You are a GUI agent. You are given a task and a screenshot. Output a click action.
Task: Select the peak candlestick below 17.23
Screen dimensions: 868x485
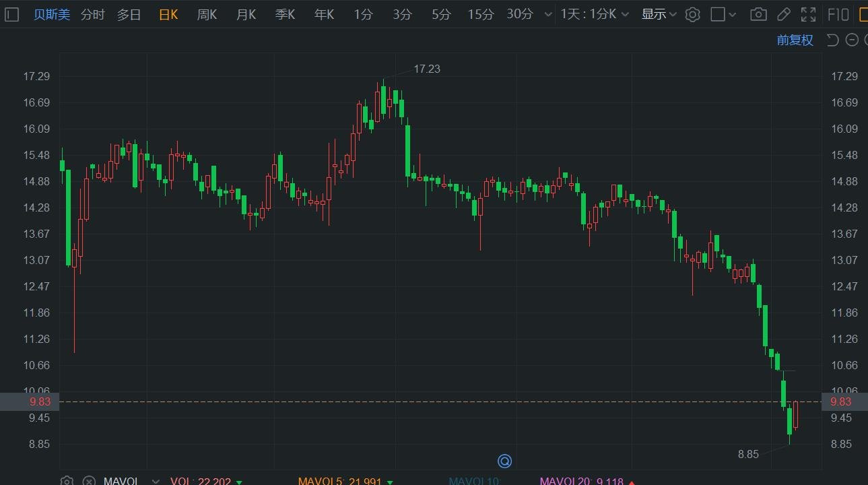pos(383,100)
